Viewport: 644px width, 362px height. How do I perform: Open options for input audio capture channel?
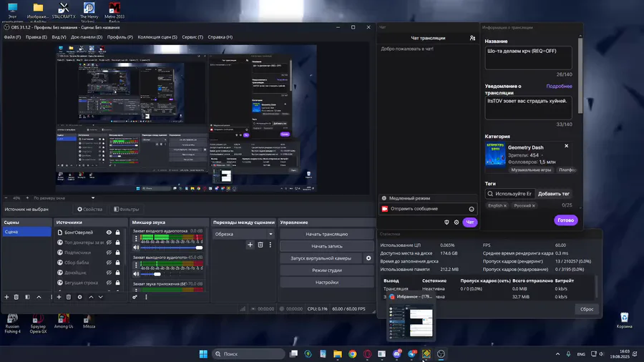137,239
